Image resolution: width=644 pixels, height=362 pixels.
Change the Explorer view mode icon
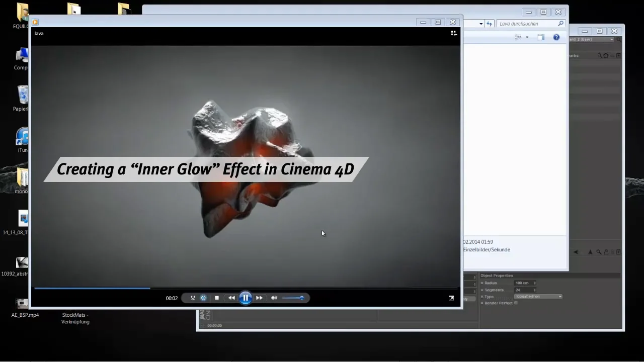coord(518,37)
